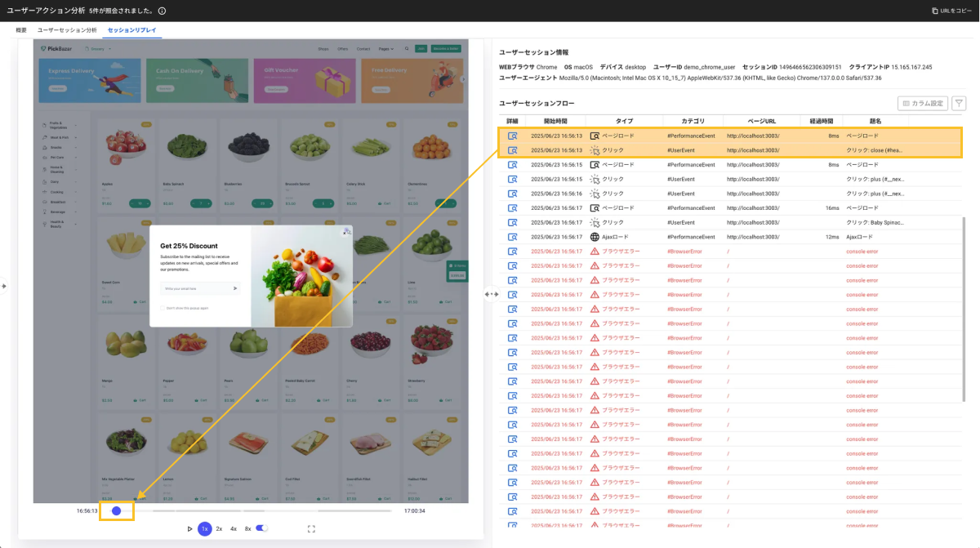Click the Become a Seller button

[447, 49]
